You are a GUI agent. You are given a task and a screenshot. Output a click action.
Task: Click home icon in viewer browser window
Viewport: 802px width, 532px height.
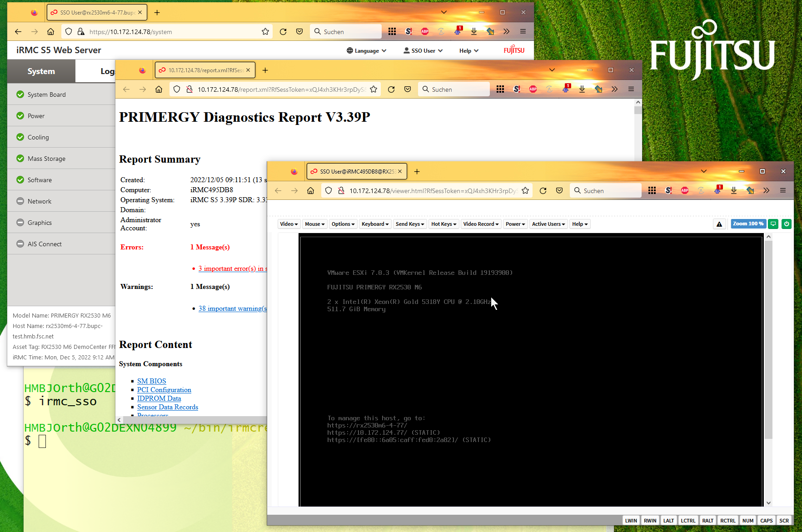(311, 191)
